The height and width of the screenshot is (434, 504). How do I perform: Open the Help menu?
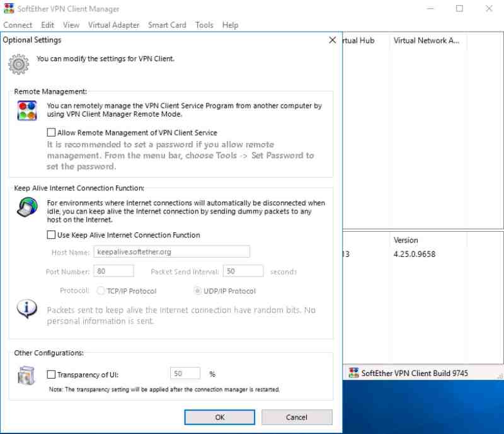(230, 25)
